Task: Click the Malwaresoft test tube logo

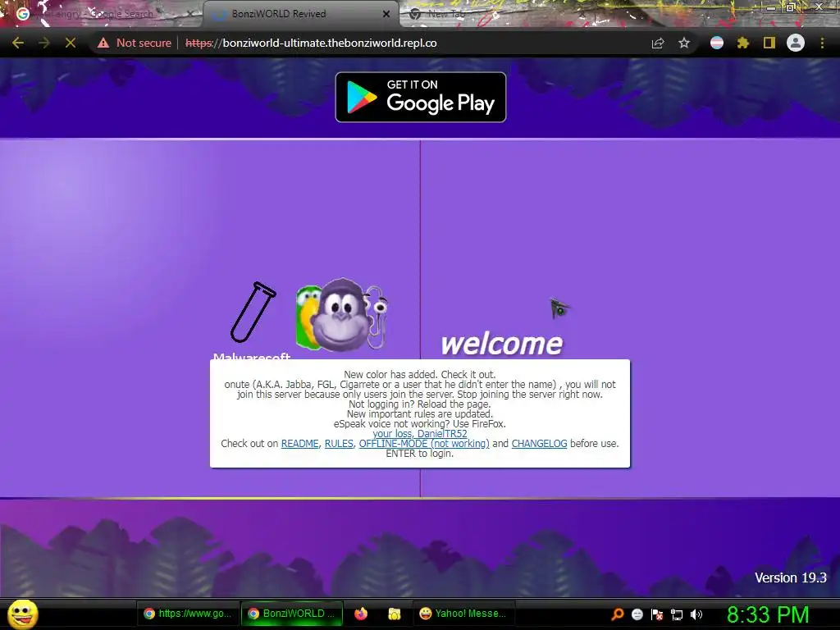Action: [253, 312]
